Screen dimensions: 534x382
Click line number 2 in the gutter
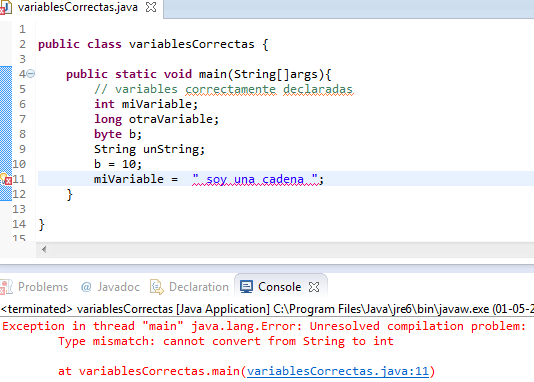(22, 44)
